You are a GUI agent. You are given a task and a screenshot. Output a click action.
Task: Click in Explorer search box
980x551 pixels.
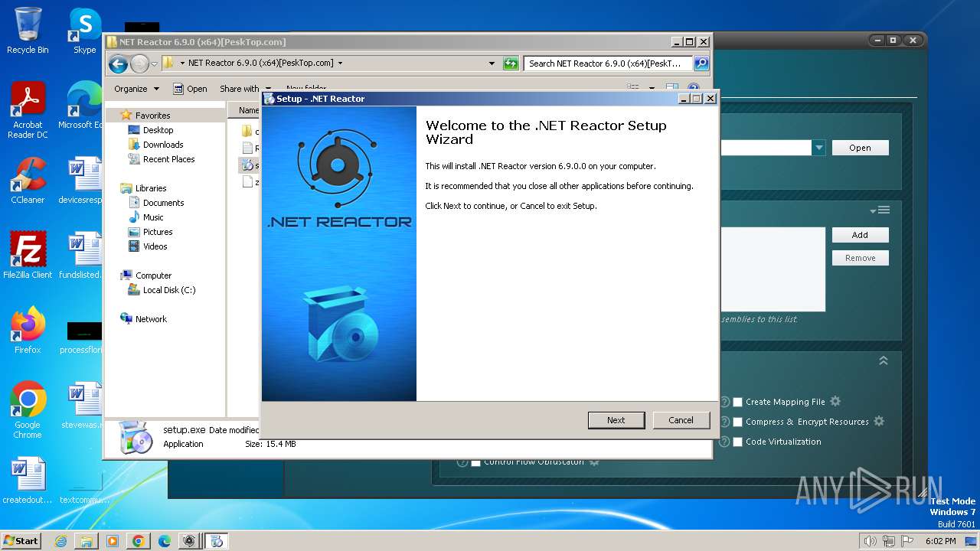[608, 64]
